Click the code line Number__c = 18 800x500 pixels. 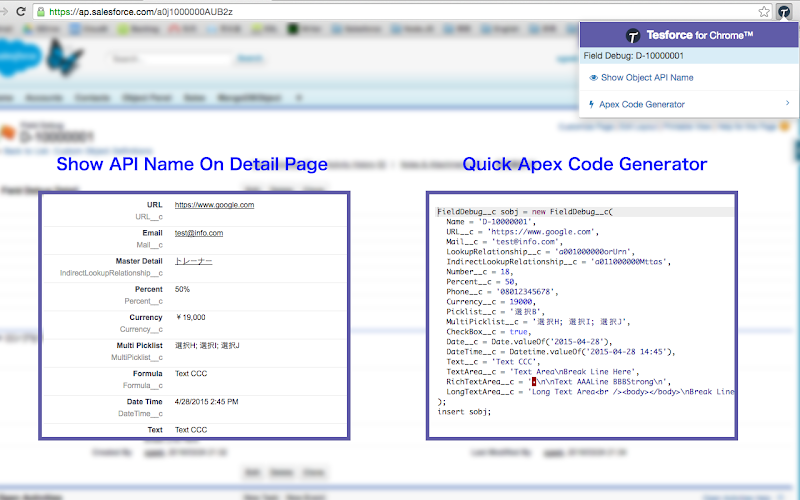coord(479,271)
